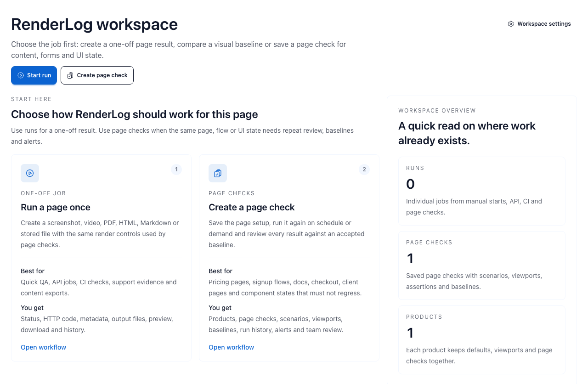The height and width of the screenshot is (384, 588).
Task: Click 'You get' in Run a page once card
Action: [x=32, y=308]
